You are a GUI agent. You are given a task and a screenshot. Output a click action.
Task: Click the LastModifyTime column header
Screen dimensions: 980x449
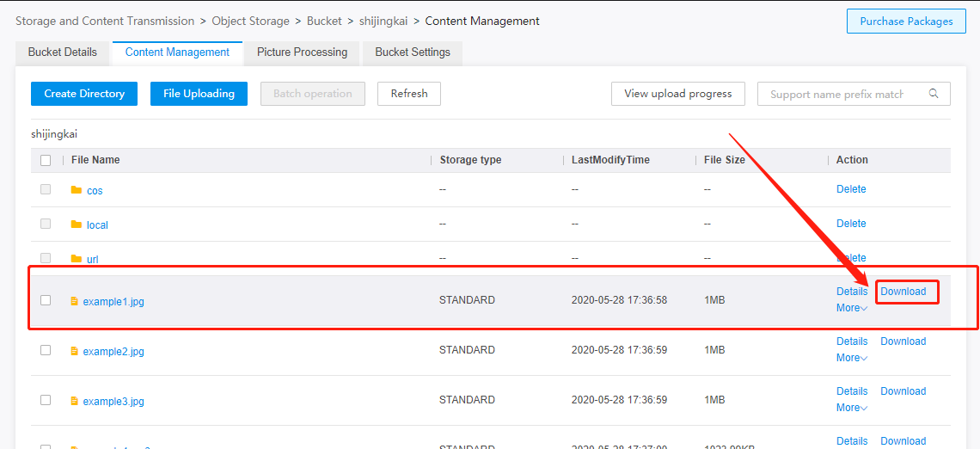click(x=610, y=160)
